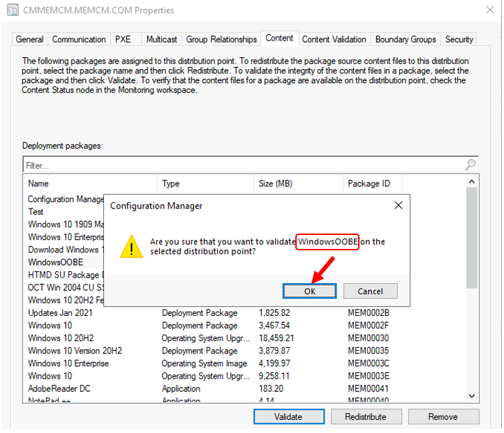Sort by the Size (MB) column header

tap(298, 183)
